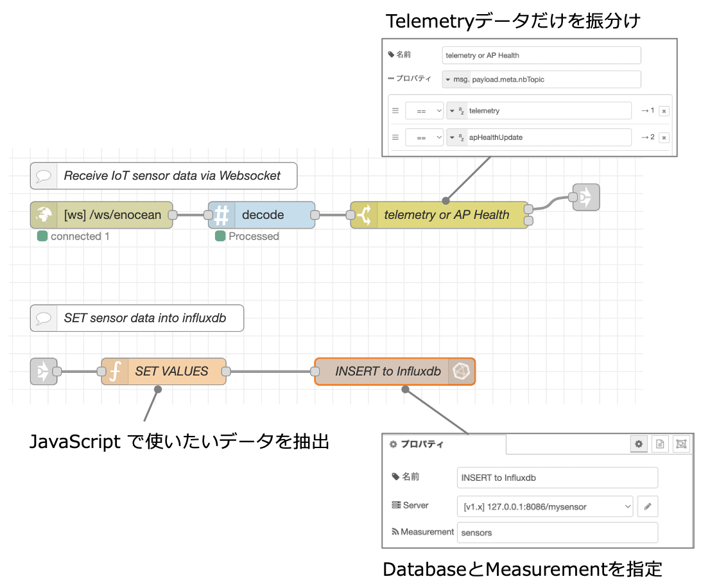
Task: Click the Processed status under decode node
Action: (x=247, y=236)
